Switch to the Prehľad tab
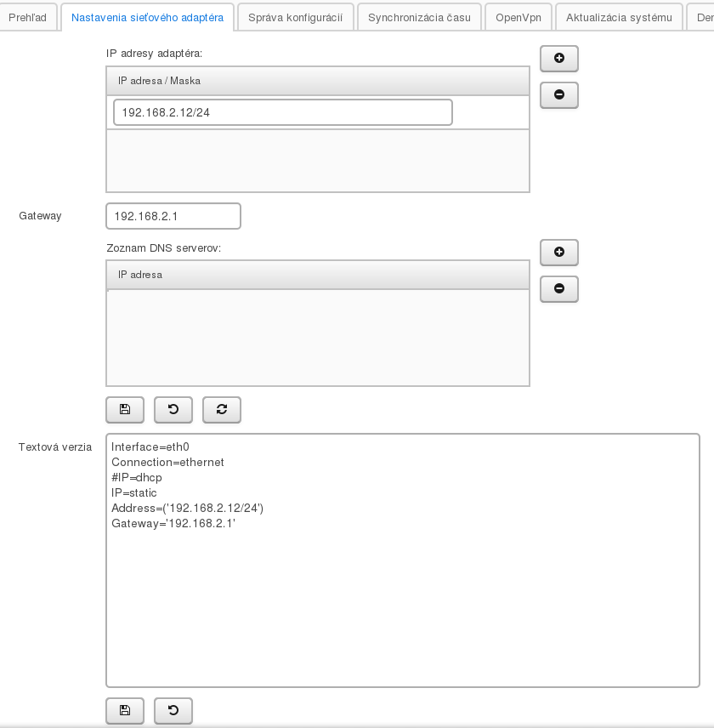Screen dimensions: 714x728 pos(28,17)
